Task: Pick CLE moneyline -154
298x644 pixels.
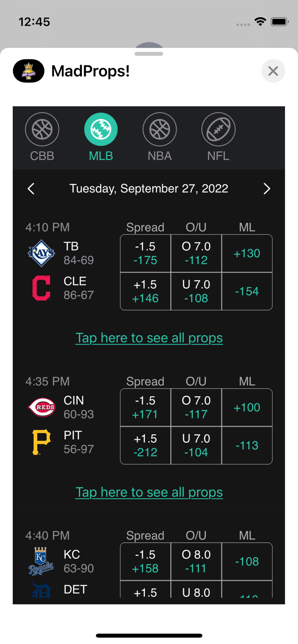Action: [247, 291]
